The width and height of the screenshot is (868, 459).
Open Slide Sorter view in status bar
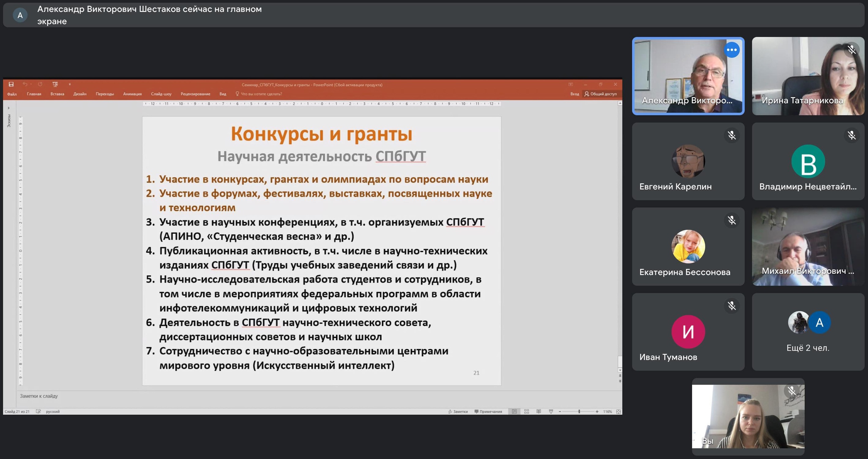click(x=527, y=411)
